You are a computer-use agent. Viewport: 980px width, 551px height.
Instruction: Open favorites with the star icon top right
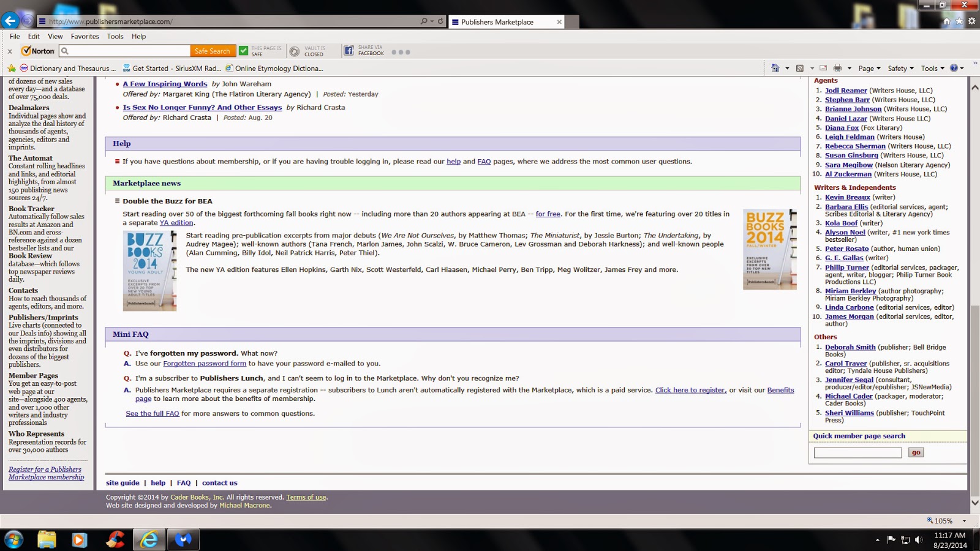click(959, 21)
